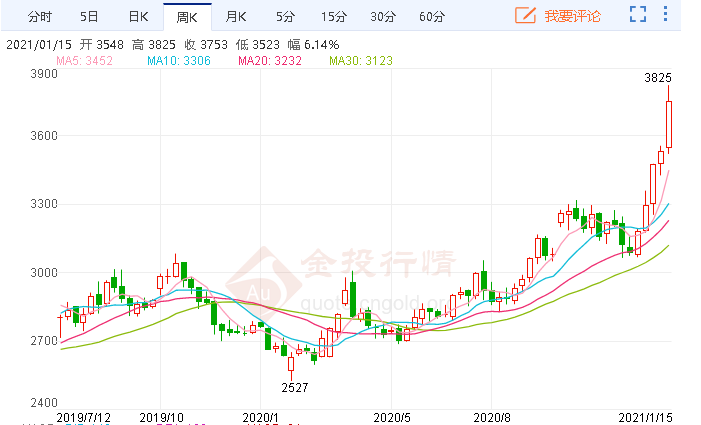Click the MA20: 3232 legend label
Screen dimensions: 701x425
click(271, 62)
